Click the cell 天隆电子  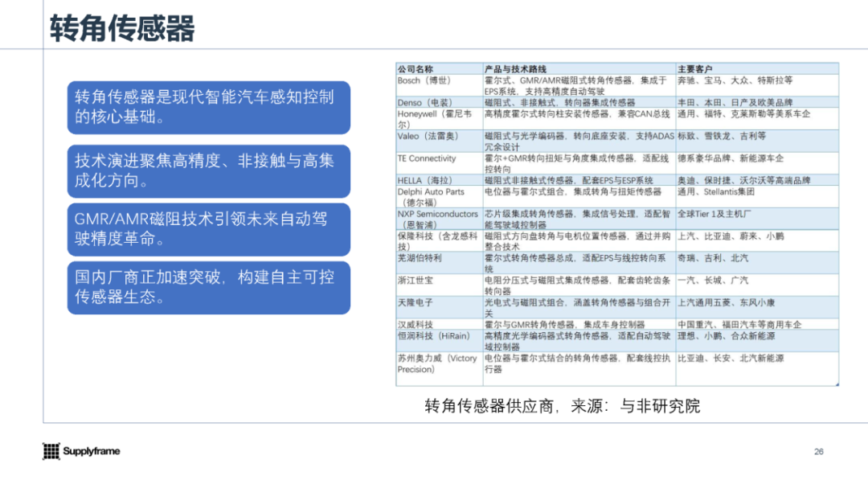click(x=440, y=308)
